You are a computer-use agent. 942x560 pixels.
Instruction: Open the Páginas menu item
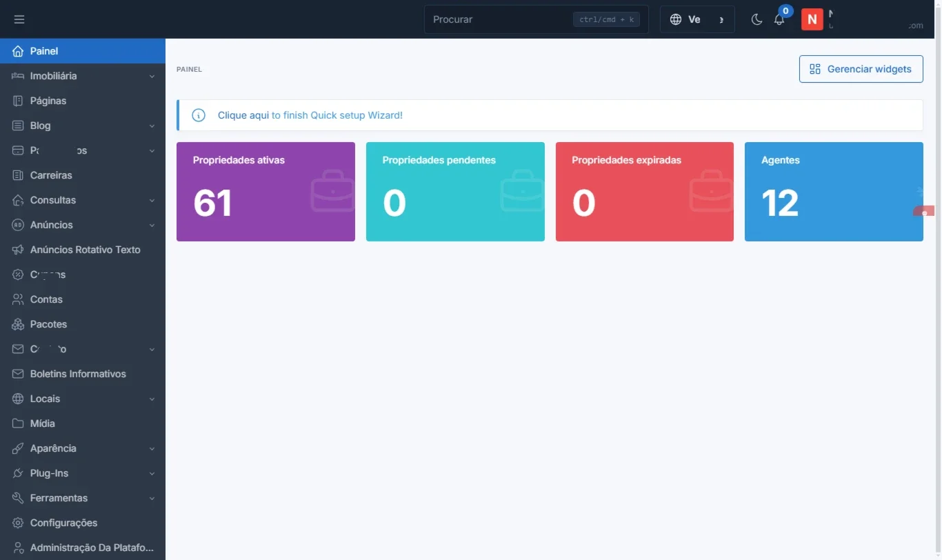click(83, 101)
